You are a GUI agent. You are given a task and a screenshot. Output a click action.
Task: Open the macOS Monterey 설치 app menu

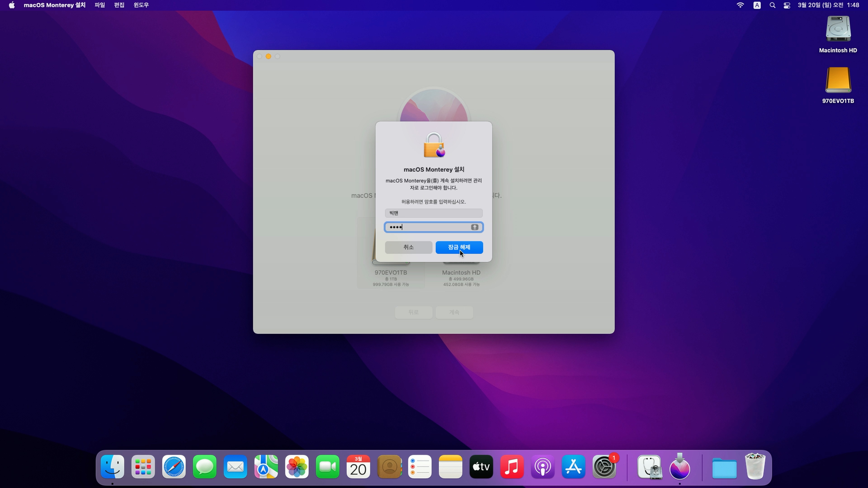tap(54, 5)
